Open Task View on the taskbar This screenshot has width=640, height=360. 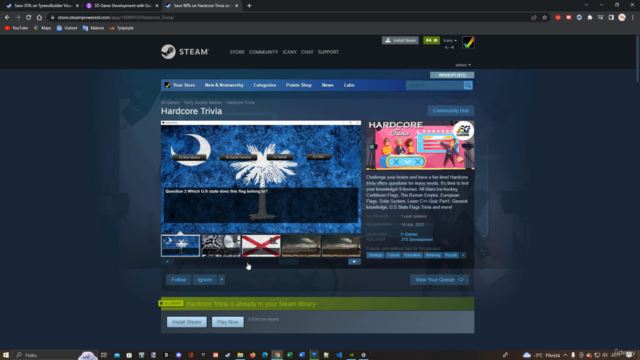coord(104,355)
